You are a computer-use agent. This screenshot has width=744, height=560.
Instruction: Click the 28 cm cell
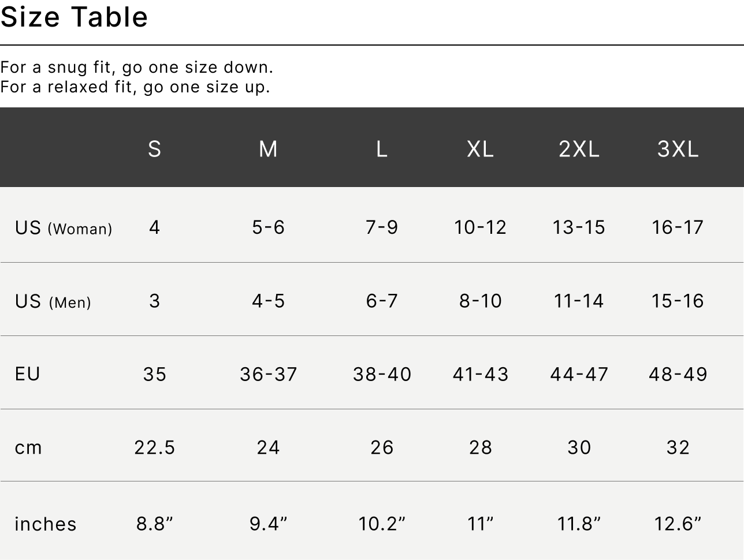click(x=481, y=447)
